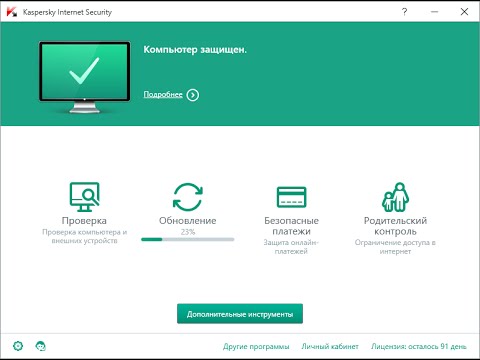This screenshot has width=480, height=360.
Task: Open the Проверка scan icon
Action: click(84, 197)
